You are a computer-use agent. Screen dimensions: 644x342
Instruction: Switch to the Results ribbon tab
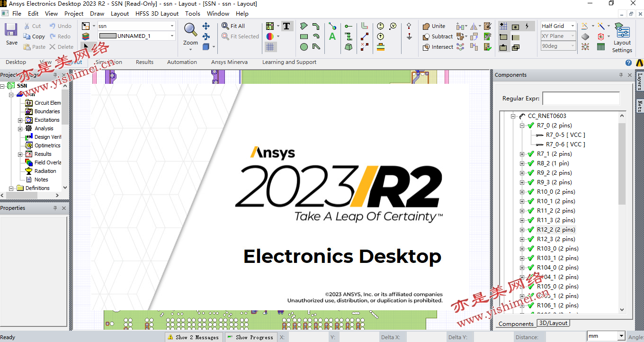coord(144,62)
